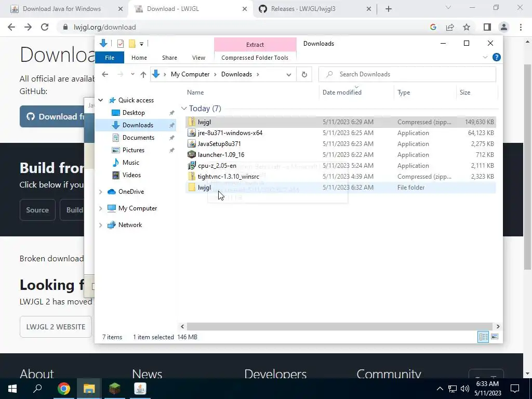Click the Search Downloads field
This screenshot has height=399, width=532.
[x=407, y=74]
